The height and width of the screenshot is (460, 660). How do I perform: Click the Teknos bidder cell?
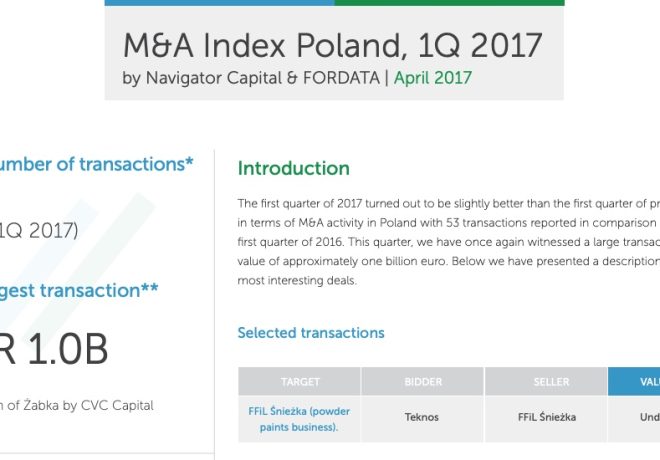(x=422, y=417)
